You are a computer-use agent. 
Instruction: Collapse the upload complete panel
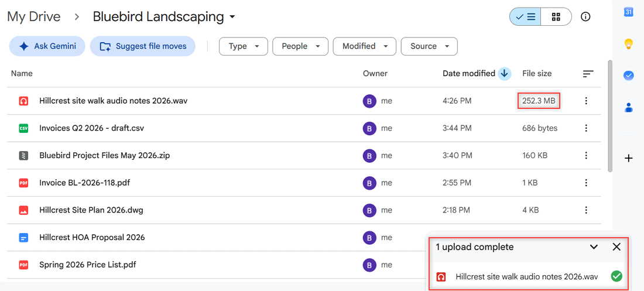(594, 247)
